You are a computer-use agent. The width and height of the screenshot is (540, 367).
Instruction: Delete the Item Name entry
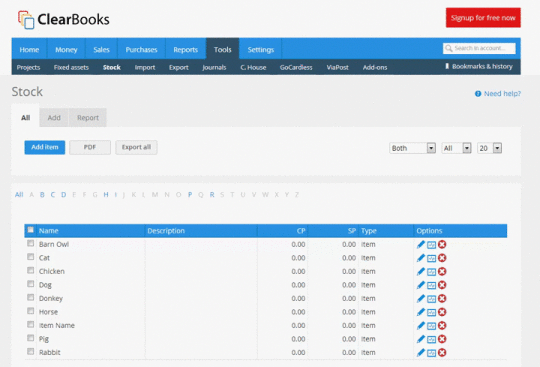442,325
